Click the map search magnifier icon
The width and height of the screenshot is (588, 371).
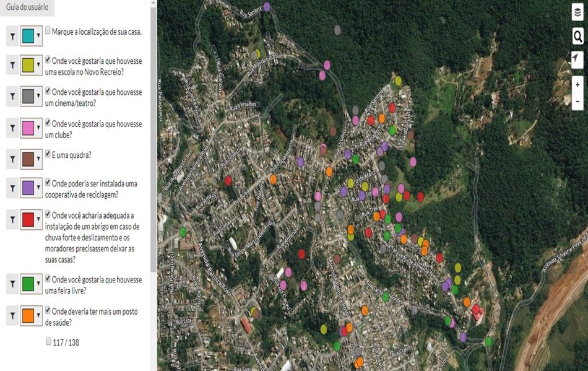[x=577, y=37]
